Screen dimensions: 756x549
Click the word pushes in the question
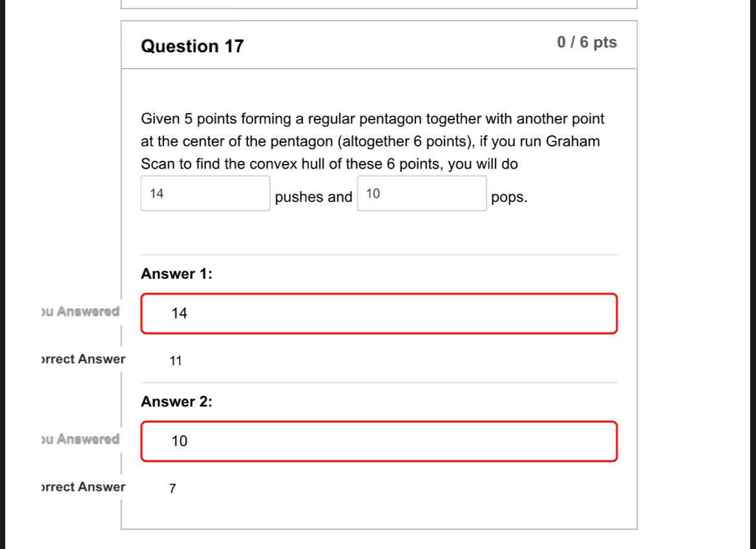[300, 197]
